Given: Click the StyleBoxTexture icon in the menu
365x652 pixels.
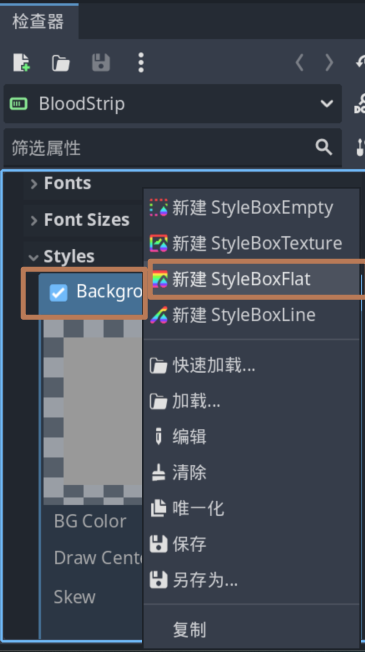Looking at the screenshot, I should (158, 243).
